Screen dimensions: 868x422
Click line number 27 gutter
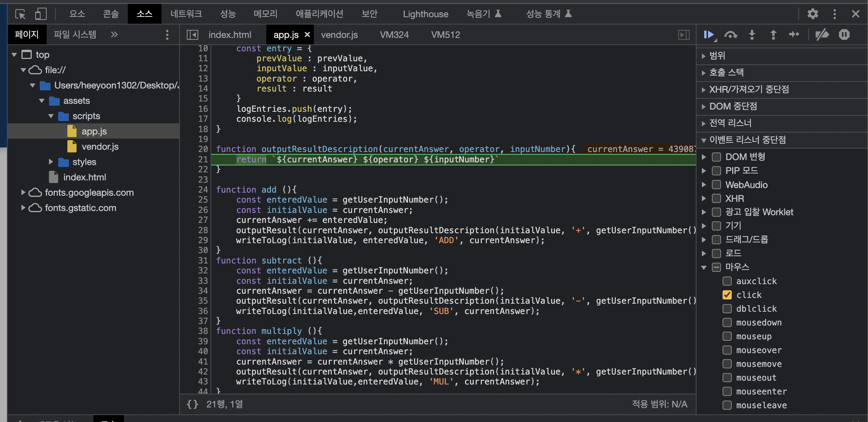pos(203,220)
